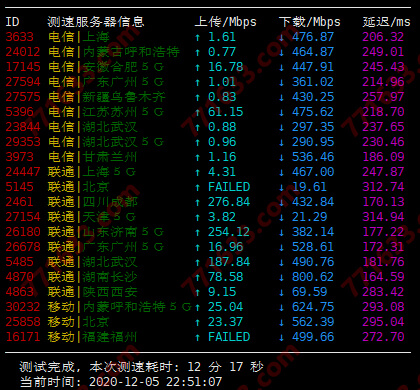Select the download speed 19.61
The height and width of the screenshot is (390, 420).
pos(309,187)
